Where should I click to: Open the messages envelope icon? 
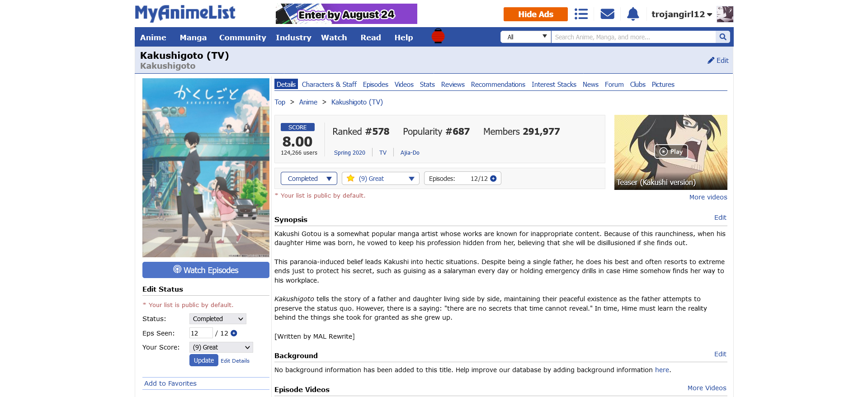tap(607, 14)
